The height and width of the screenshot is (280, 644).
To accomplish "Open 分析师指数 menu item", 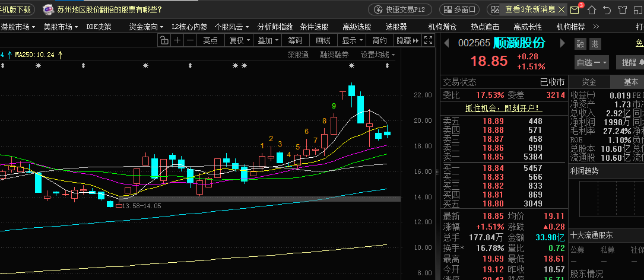I will pyautogui.click(x=275, y=27).
